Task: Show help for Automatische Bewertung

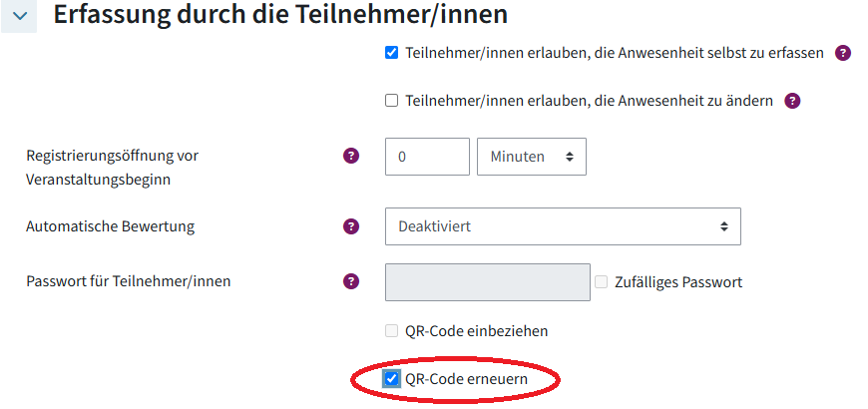Action: tap(351, 226)
